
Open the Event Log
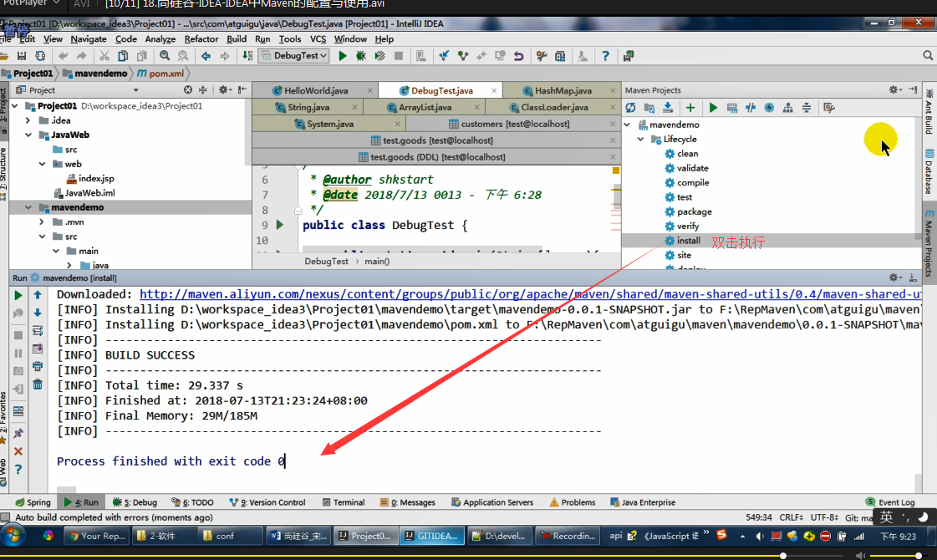[x=890, y=502]
